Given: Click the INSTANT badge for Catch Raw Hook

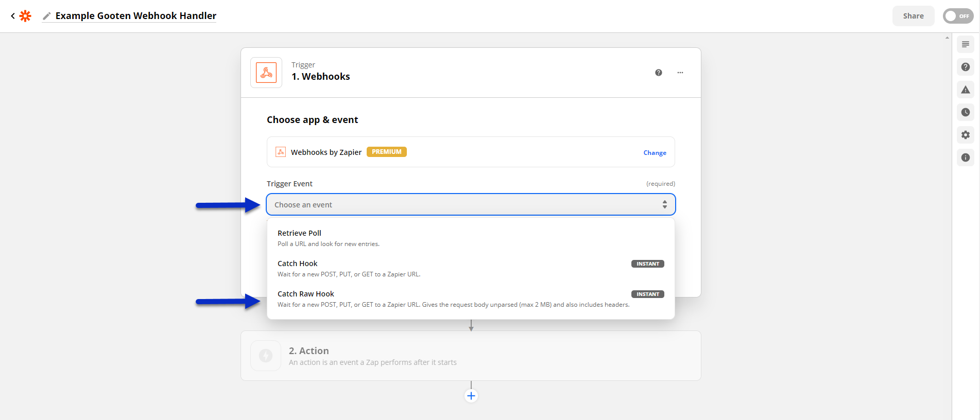Looking at the screenshot, I should [x=647, y=294].
